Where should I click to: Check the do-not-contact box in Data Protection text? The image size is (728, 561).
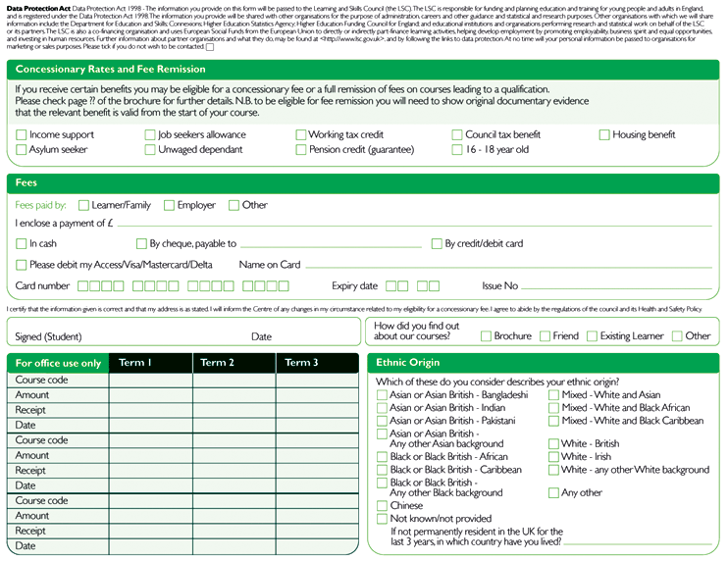point(210,47)
